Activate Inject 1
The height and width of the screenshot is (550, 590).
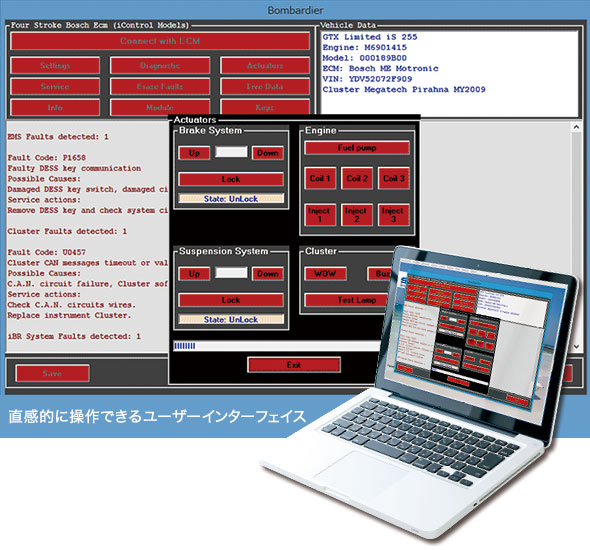pyautogui.click(x=320, y=215)
